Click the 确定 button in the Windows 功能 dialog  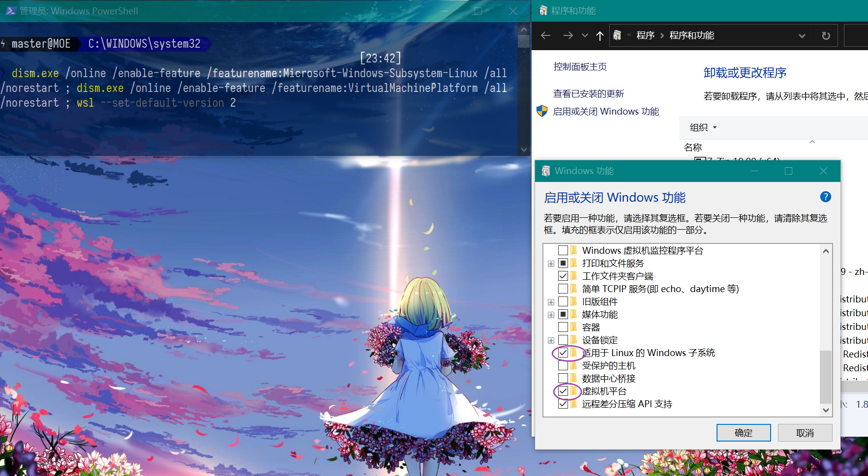point(744,433)
